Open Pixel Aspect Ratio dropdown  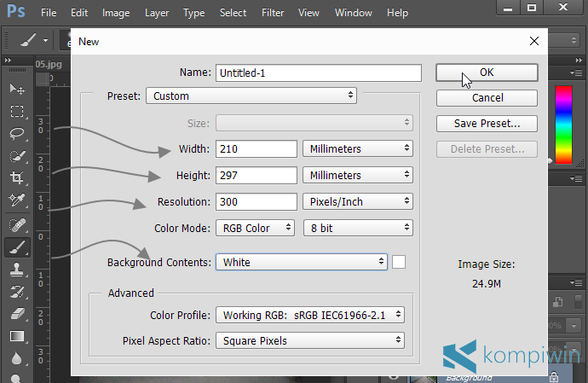pos(310,340)
